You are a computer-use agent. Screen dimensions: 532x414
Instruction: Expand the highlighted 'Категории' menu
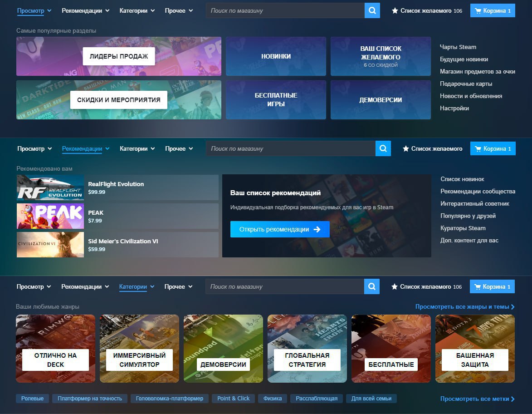pos(137,286)
